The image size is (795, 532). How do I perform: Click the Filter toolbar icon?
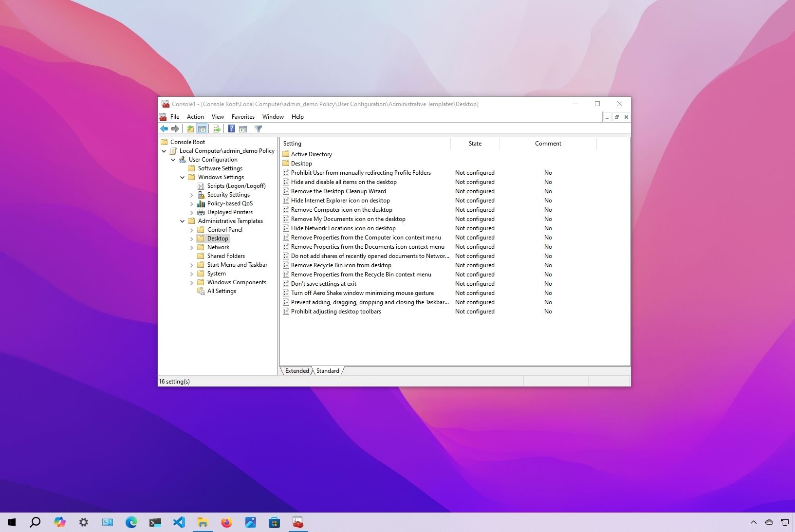pos(258,128)
